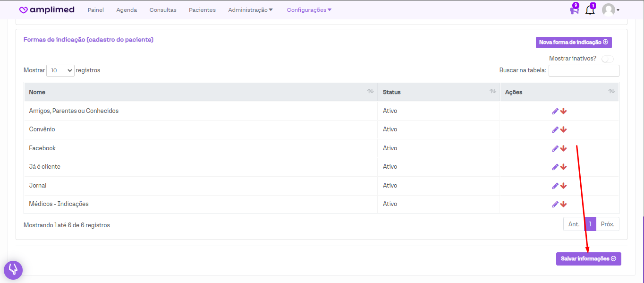Click Nova forma de indicação button
The height and width of the screenshot is (283, 644).
pos(573,43)
